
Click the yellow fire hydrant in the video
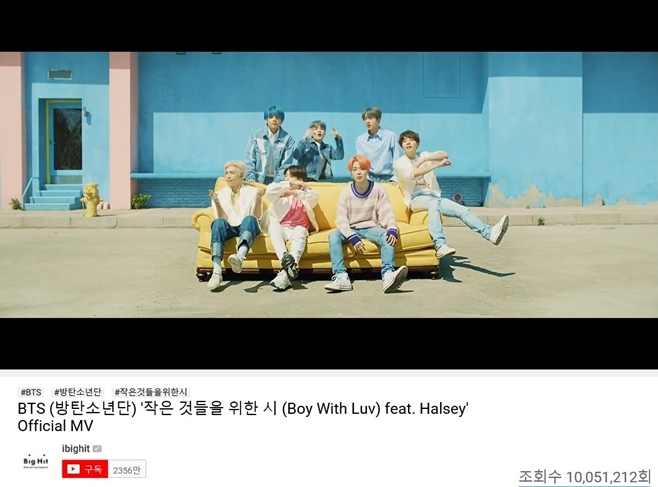[x=91, y=199]
